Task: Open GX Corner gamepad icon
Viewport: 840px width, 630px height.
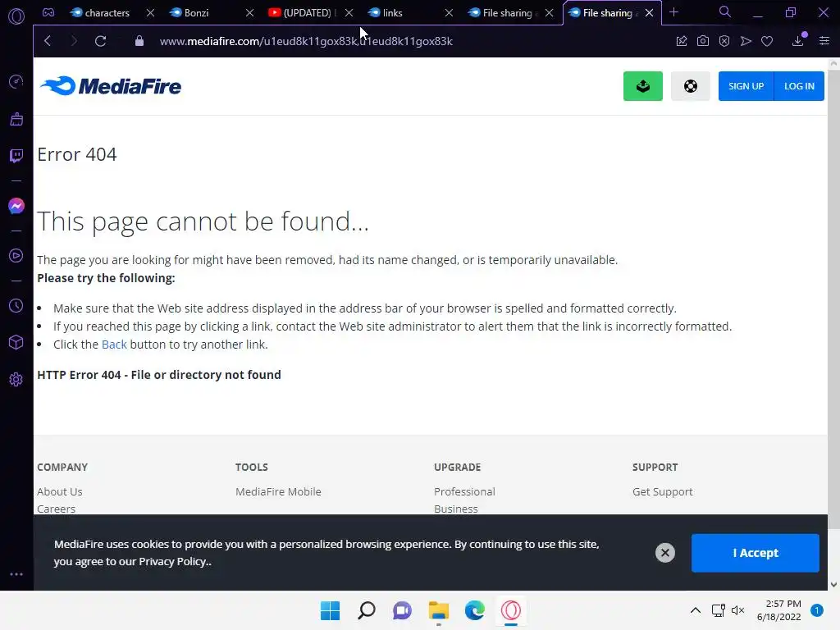Action: click(48, 12)
